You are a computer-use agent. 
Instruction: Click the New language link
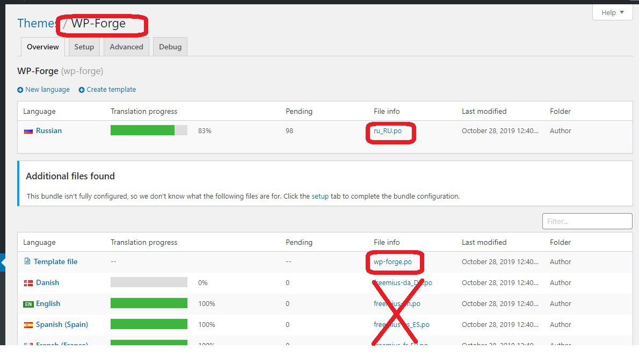[x=47, y=90]
